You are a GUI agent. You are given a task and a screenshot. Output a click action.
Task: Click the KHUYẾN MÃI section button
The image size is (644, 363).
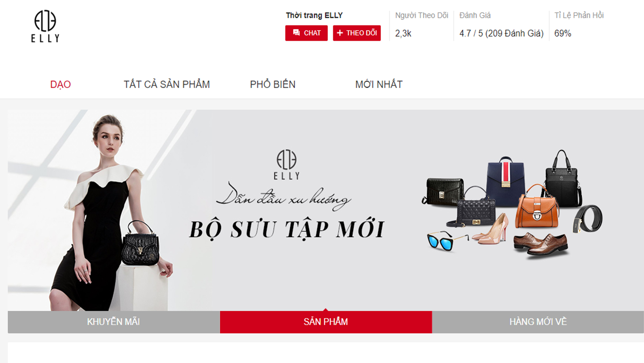(x=114, y=322)
